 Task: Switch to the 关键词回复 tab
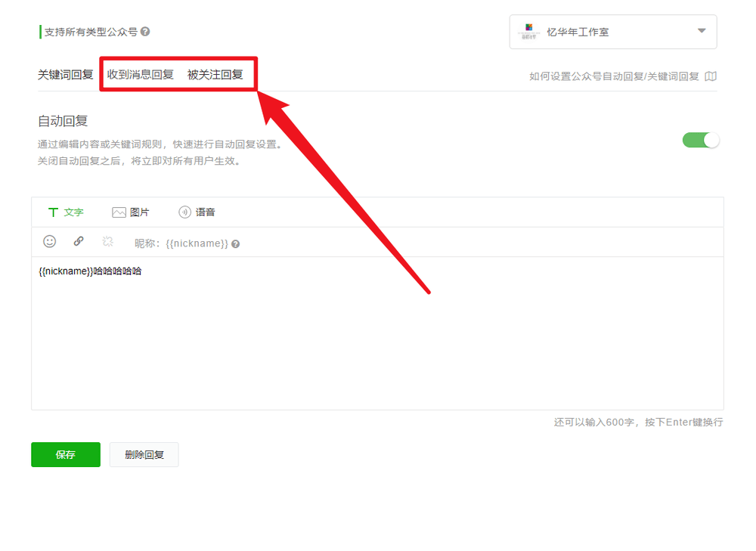[66, 75]
